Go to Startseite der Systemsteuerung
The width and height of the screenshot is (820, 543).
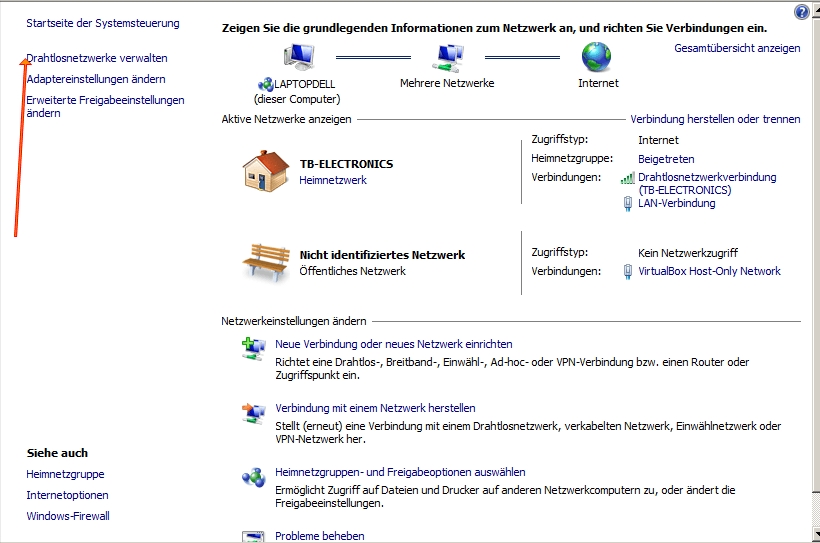103,22
